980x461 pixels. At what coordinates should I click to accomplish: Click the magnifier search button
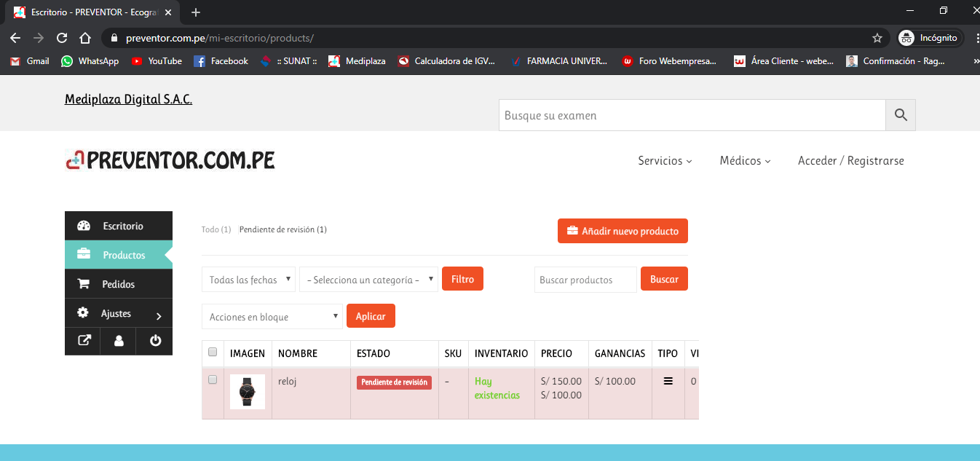901,115
